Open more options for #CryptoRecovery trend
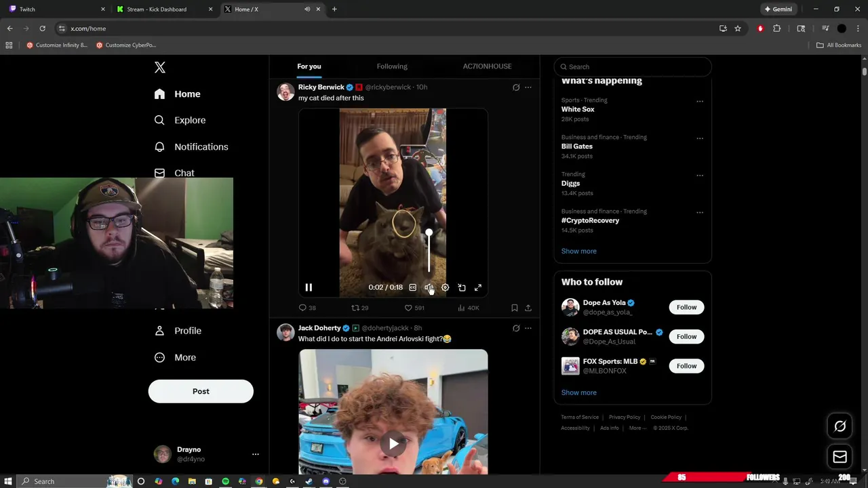 coord(700,213)
